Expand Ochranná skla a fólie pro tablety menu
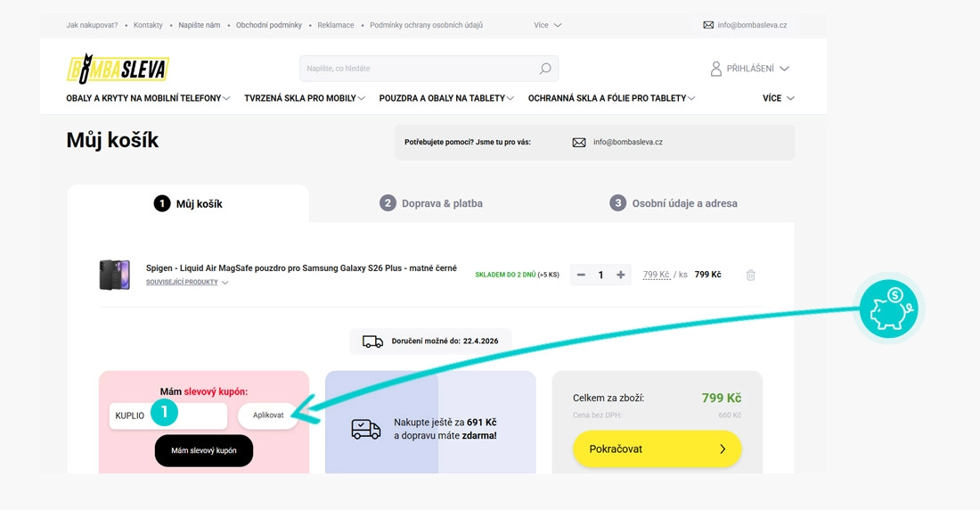 click(611, 98)
